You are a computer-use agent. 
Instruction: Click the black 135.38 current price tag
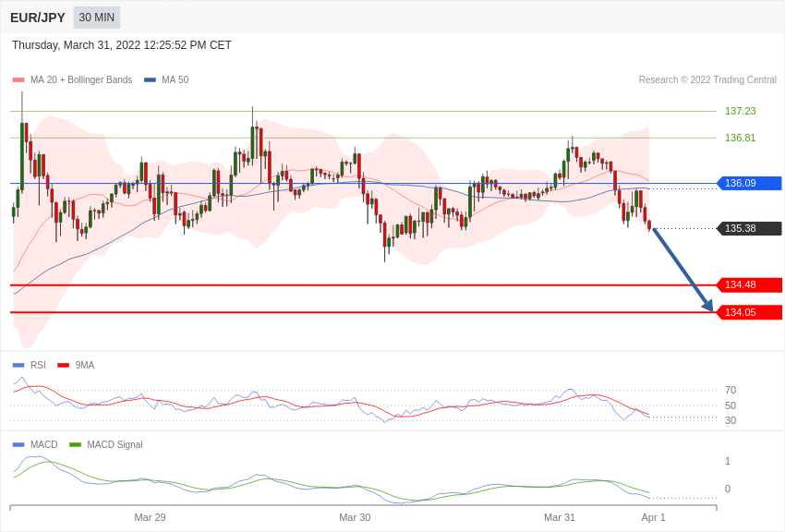750,229
